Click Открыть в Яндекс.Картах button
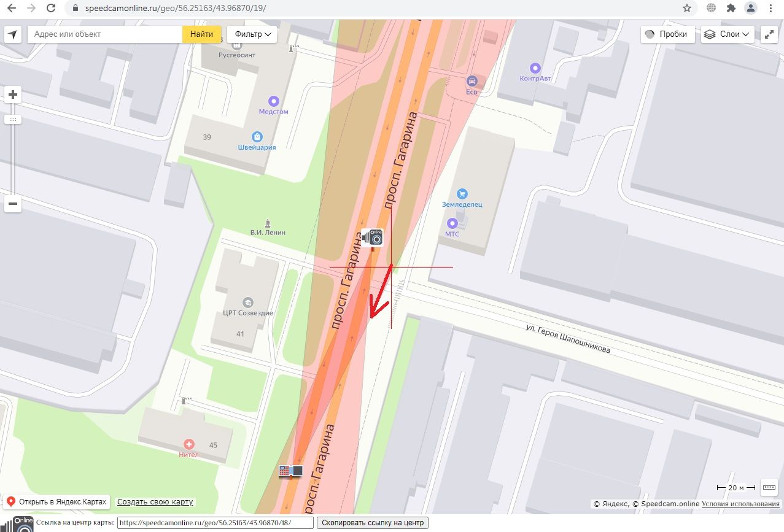Viewport: 784px width, 532px height. (x=56, y=502)
